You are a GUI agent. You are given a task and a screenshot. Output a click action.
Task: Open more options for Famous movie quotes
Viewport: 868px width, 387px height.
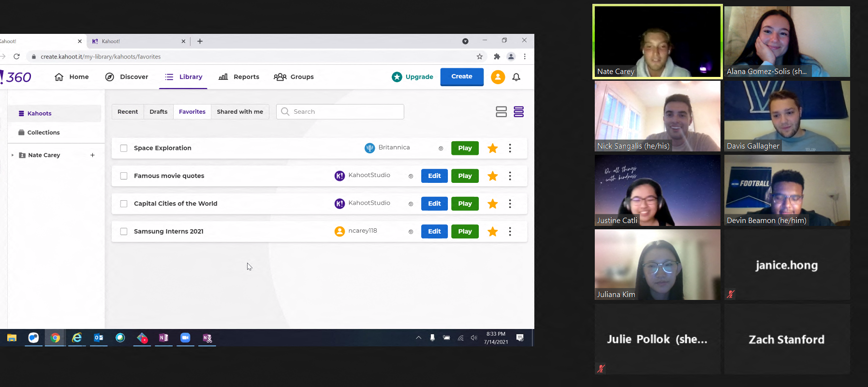(510, 176)
